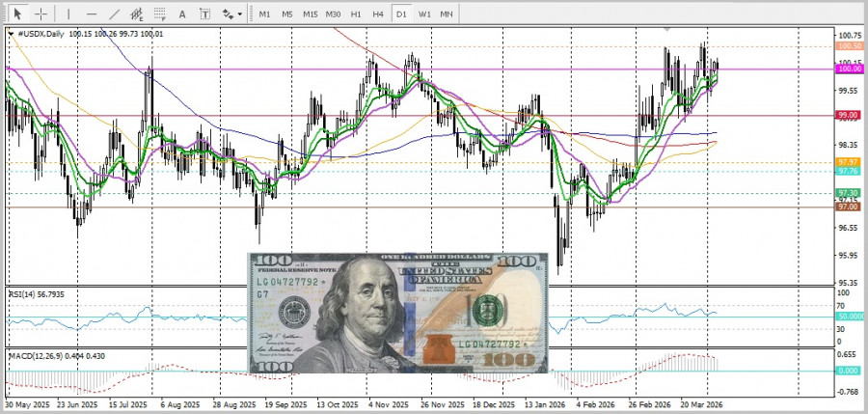Collapse the #USDX chart header triangle
Image resolution: width=868 pixels, height=414 pixels.
[x=11, y=34]
